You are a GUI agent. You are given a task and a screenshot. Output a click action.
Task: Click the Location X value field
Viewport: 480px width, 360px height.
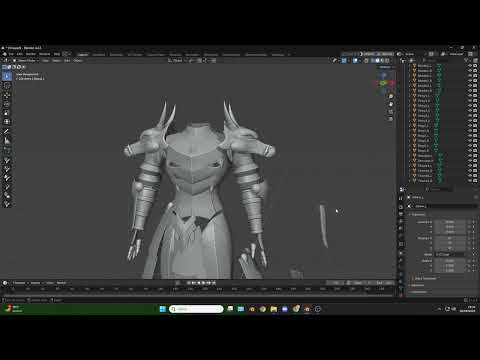point(450,222)
